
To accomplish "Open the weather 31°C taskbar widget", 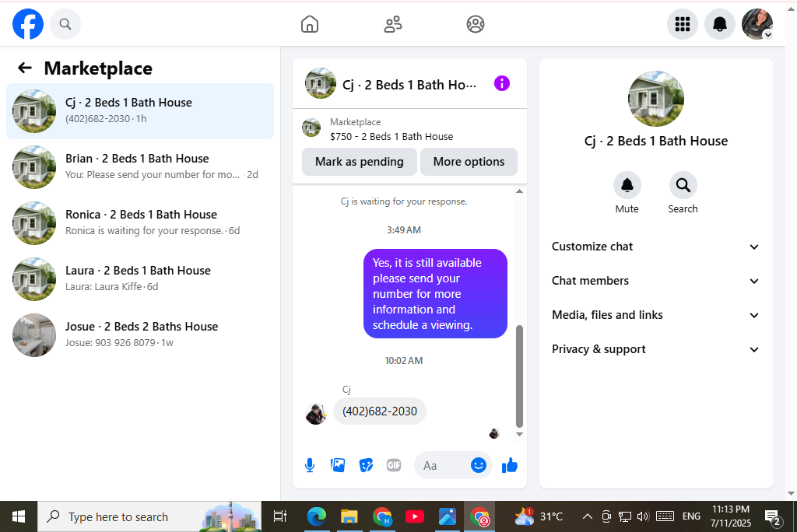I will pos(539,516).
